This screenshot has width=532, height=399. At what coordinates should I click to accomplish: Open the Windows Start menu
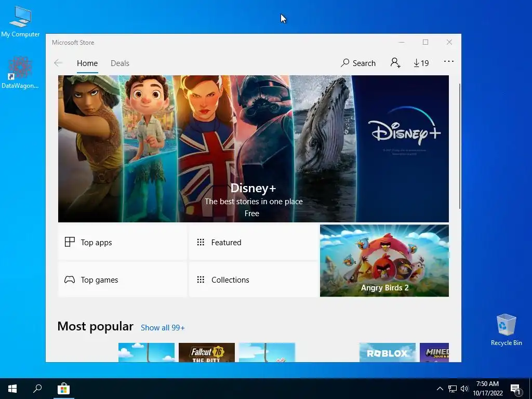(12, 389)
